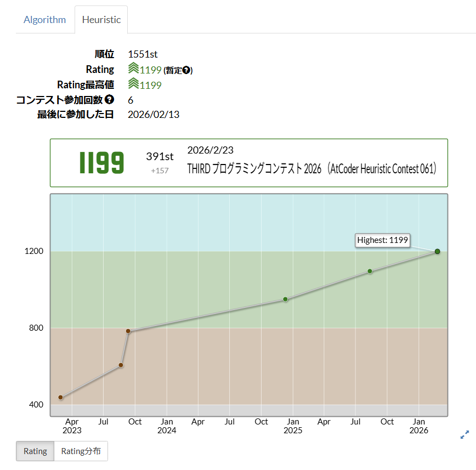Click the 1551st ranking value
The width and height of the screenshot is (476, 470).
143,54
